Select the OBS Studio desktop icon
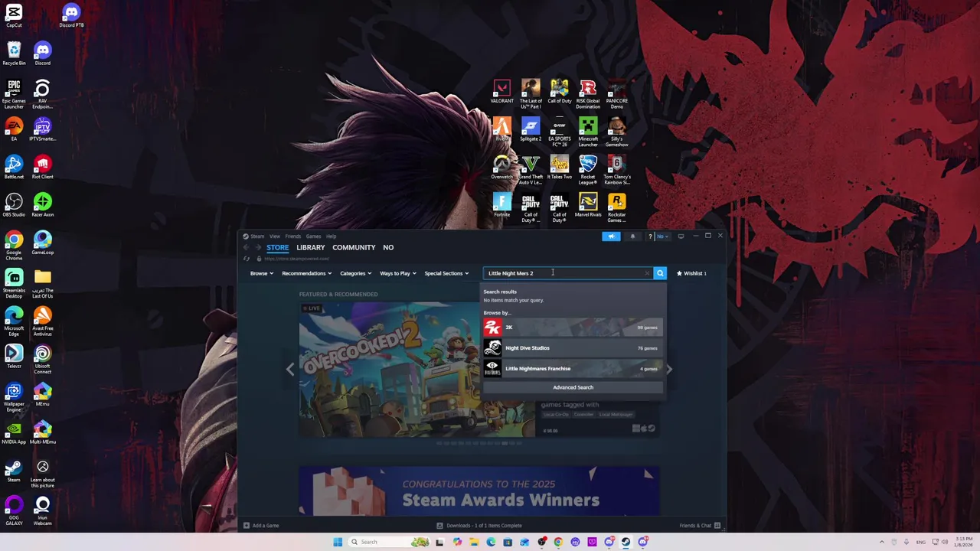980x551 pixels. tap(14, 205)
